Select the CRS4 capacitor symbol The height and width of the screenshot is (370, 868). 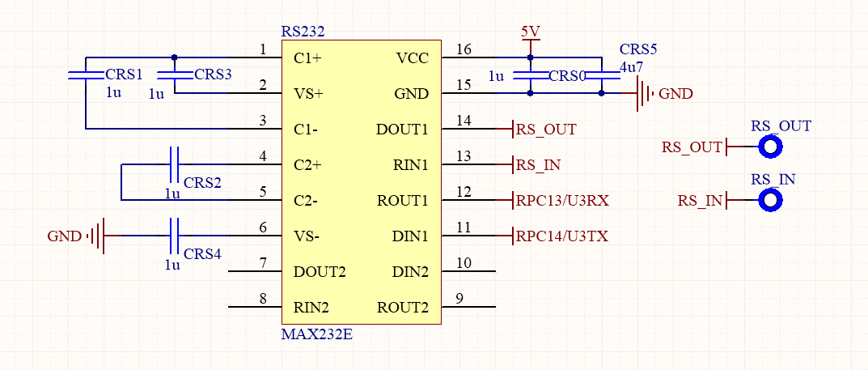point(175,236)
